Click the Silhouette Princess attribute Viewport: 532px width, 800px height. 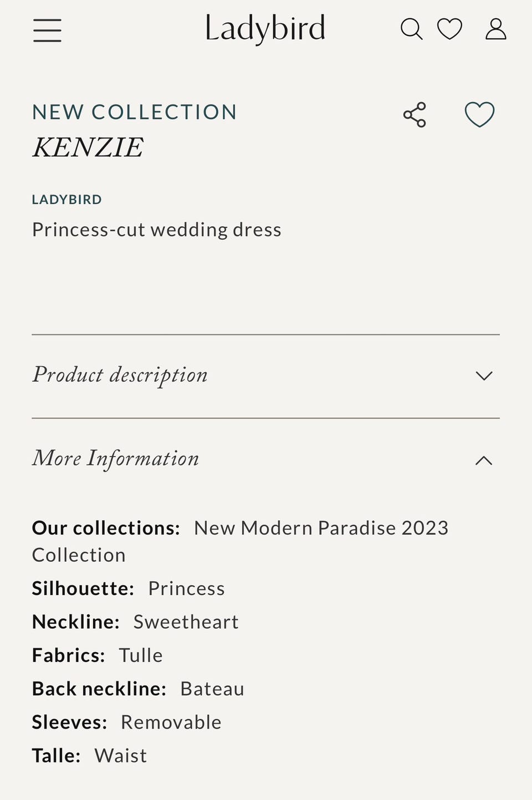(186, 588)
